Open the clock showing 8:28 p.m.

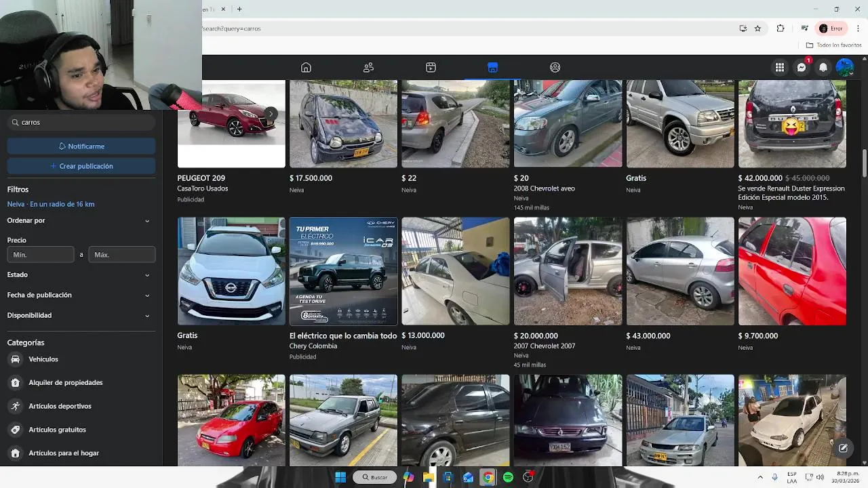[846, 477]
